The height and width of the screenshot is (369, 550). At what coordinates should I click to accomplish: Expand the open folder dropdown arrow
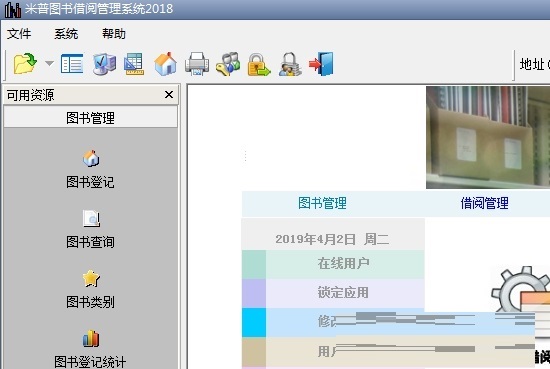tap(49, 64)
